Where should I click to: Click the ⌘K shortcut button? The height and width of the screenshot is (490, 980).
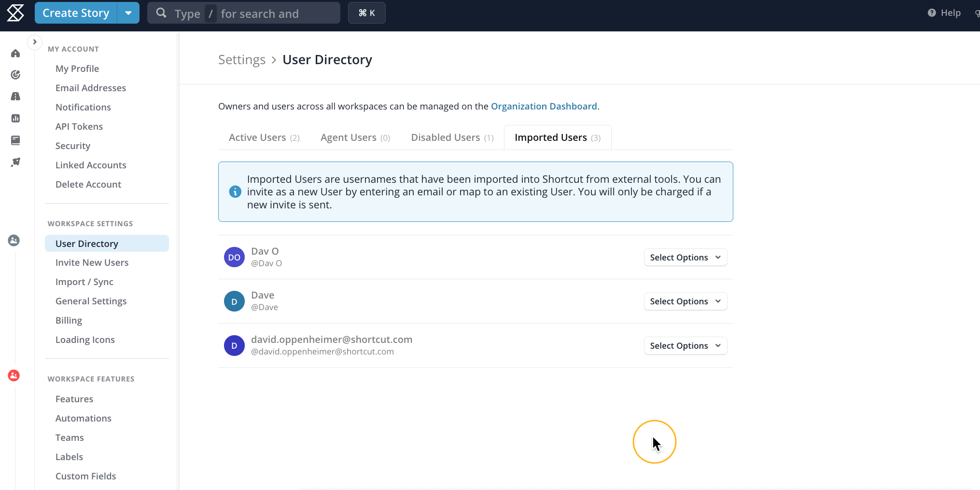(366, 13)
